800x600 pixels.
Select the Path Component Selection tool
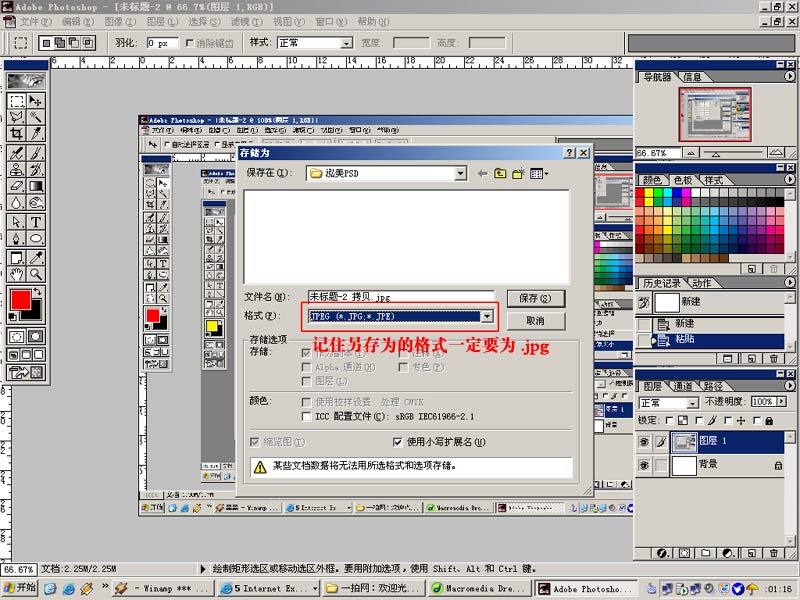click(16, 222)
